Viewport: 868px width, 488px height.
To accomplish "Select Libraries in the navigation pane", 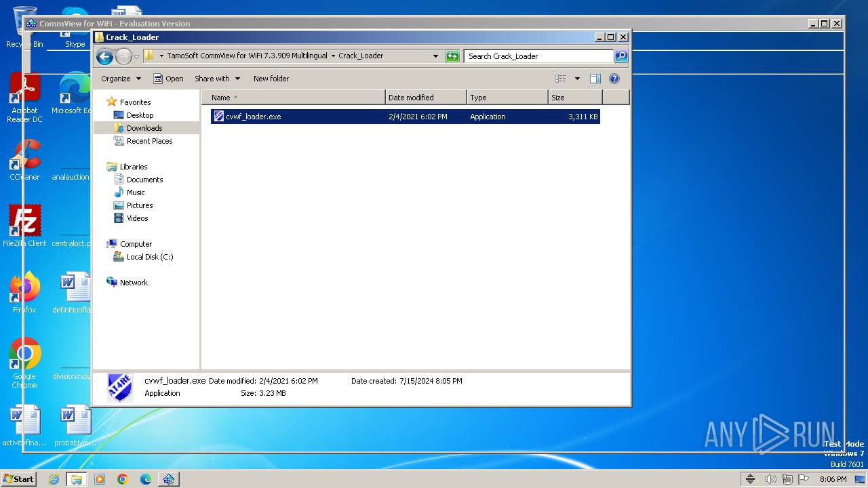I will click(134, 167).
